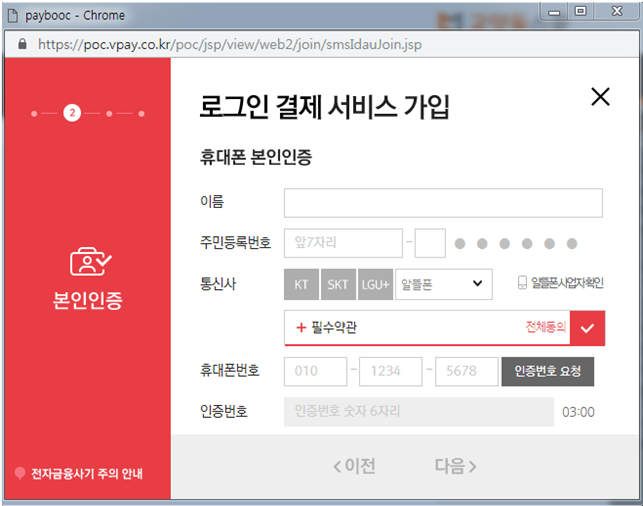This screenshot has height=506, width=643.
Task: Open 알뜰폰사업자확인 link
Action: [568, 283]
